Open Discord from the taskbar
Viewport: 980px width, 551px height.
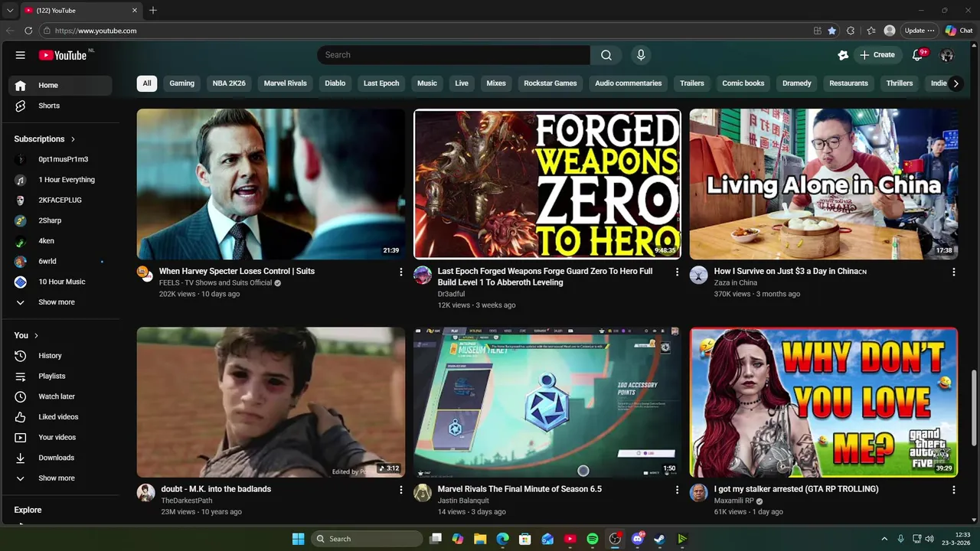[x=637, y=539]
